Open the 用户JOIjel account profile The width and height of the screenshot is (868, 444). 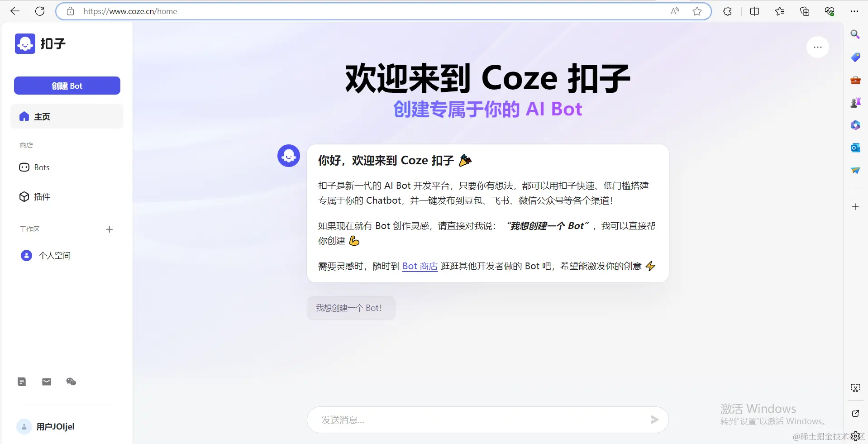46,426
